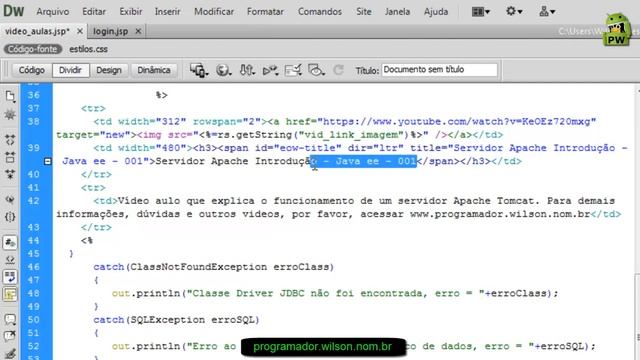Open the Ajuda menu
The height and width of the screenshot is (360, 640).
pos(436,11)
